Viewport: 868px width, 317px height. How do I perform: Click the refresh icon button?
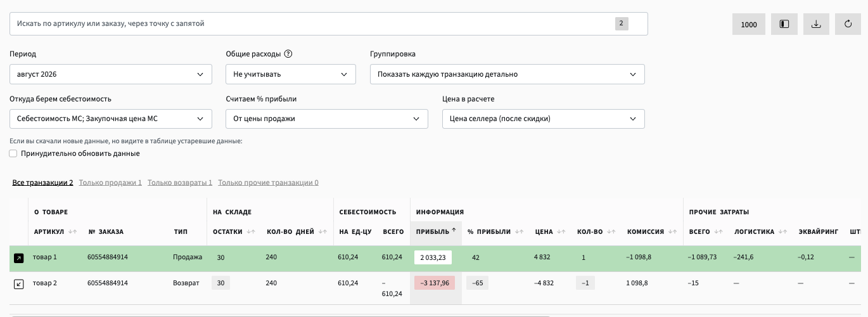(848, 24)
